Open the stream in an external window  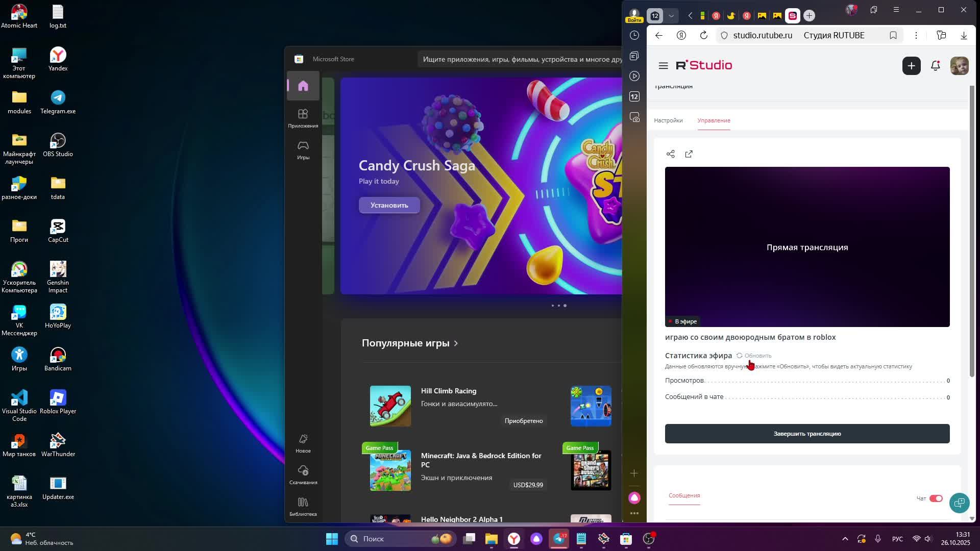689,154
